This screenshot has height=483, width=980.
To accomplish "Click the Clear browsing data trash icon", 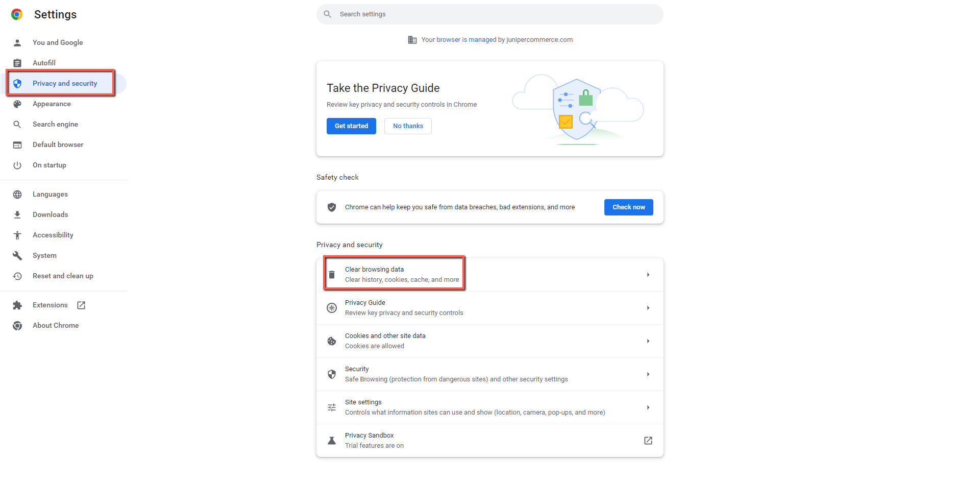I will click(x=332, y=275).
